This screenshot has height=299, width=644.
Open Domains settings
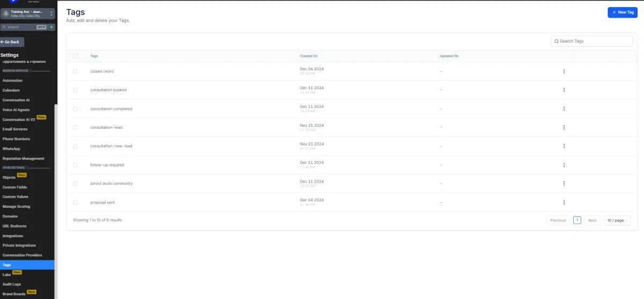pos(10,216)
